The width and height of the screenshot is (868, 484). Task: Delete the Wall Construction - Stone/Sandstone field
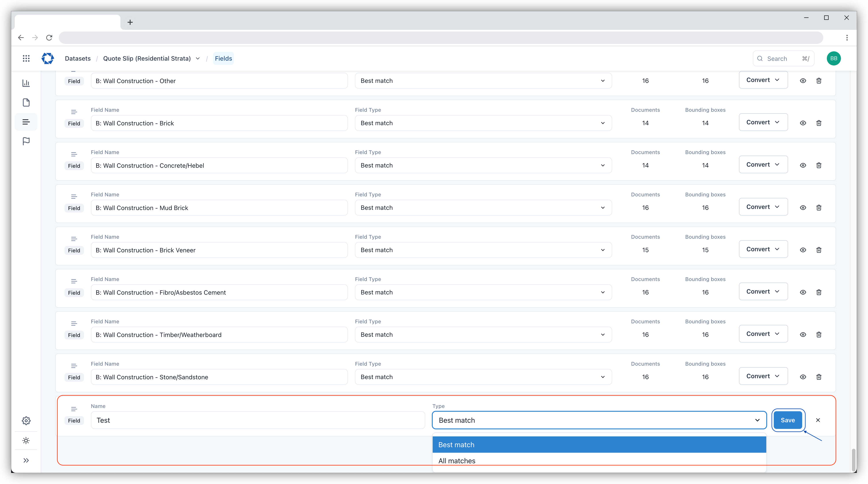pos(819,377)
